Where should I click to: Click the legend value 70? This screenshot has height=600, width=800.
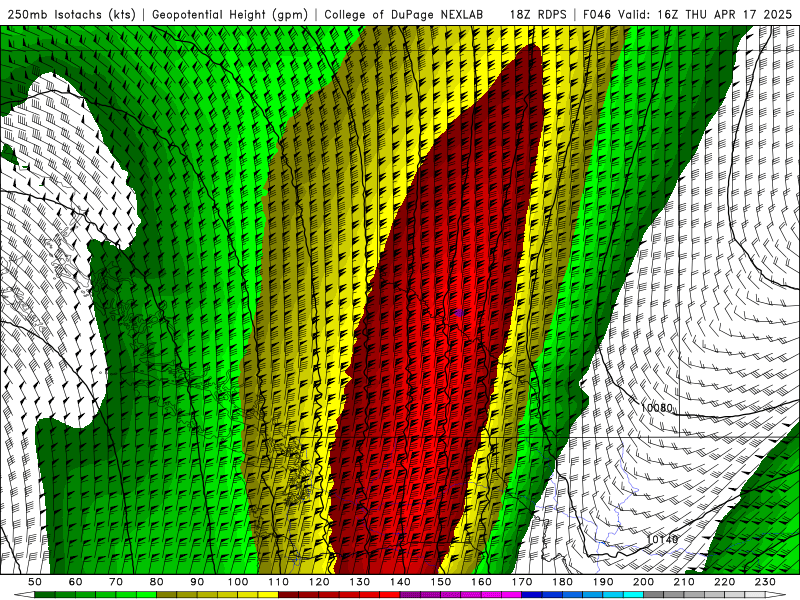click(x=116, y=582)
